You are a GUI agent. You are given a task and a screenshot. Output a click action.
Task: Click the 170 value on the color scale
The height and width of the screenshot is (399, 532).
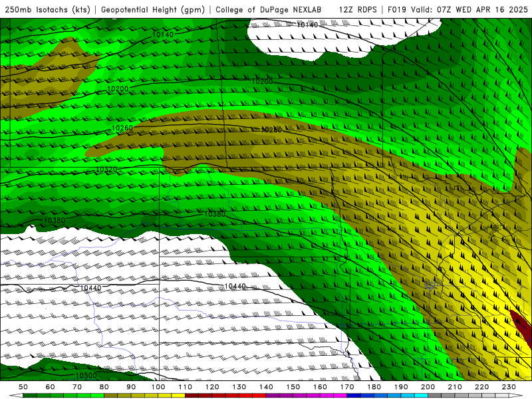click(347, 387)
